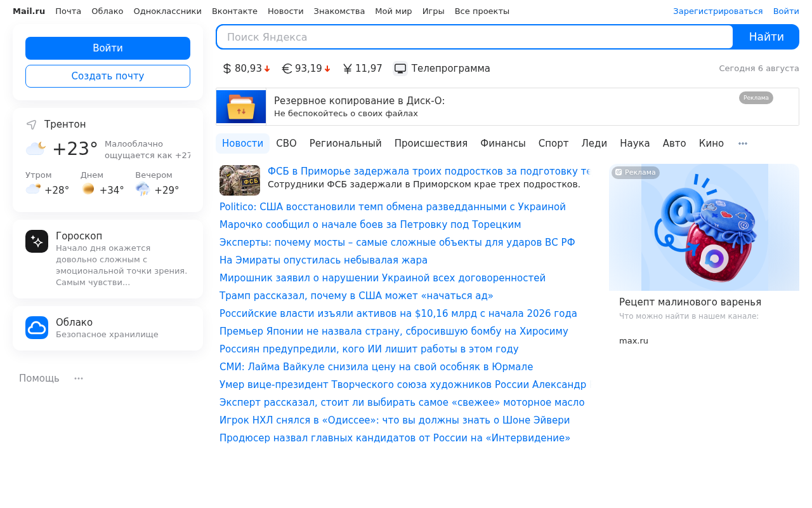Click the Помощь link
Viewport: 812px width, 508px height.
[x=39, y=378]
